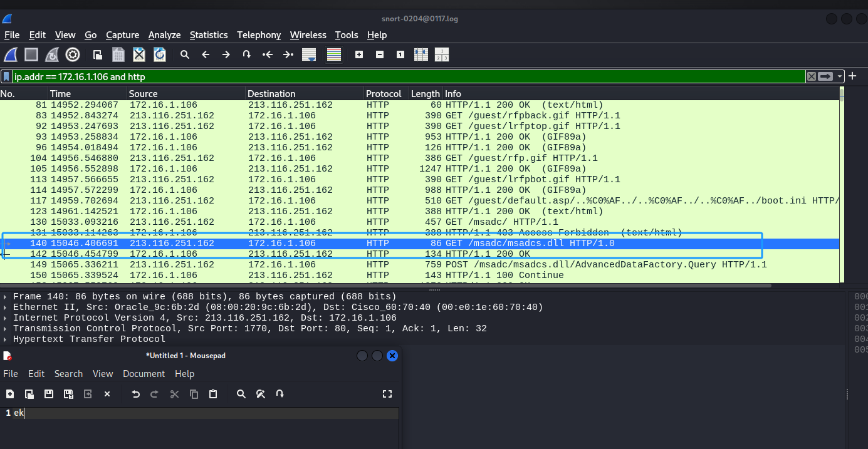Save the Mousepad document with floppy icon

[49, 394]
